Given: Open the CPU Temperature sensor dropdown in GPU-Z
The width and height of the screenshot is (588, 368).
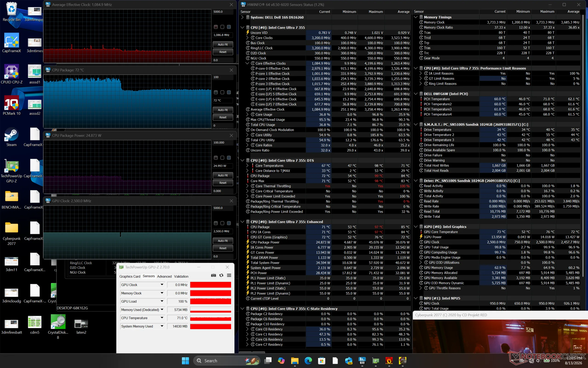Looking at the screenshot, I should tap(162, 318).
